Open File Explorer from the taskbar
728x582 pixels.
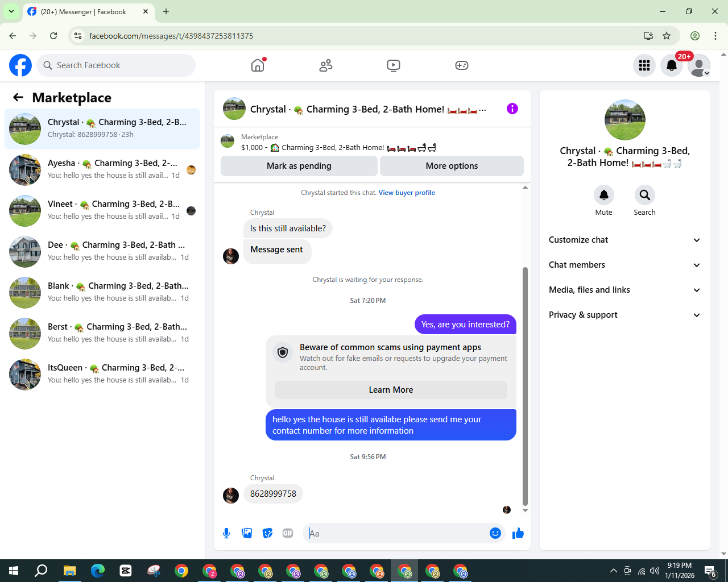(69, 571)
